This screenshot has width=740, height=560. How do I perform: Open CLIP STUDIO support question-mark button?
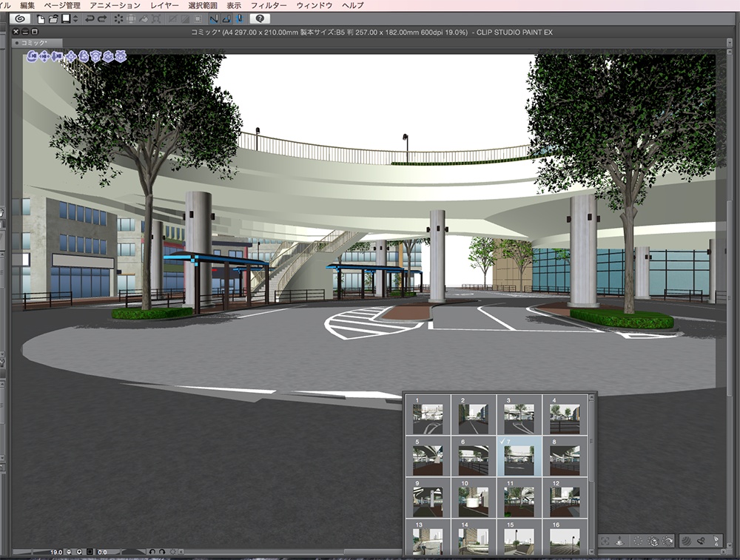(x=260, y=19)
